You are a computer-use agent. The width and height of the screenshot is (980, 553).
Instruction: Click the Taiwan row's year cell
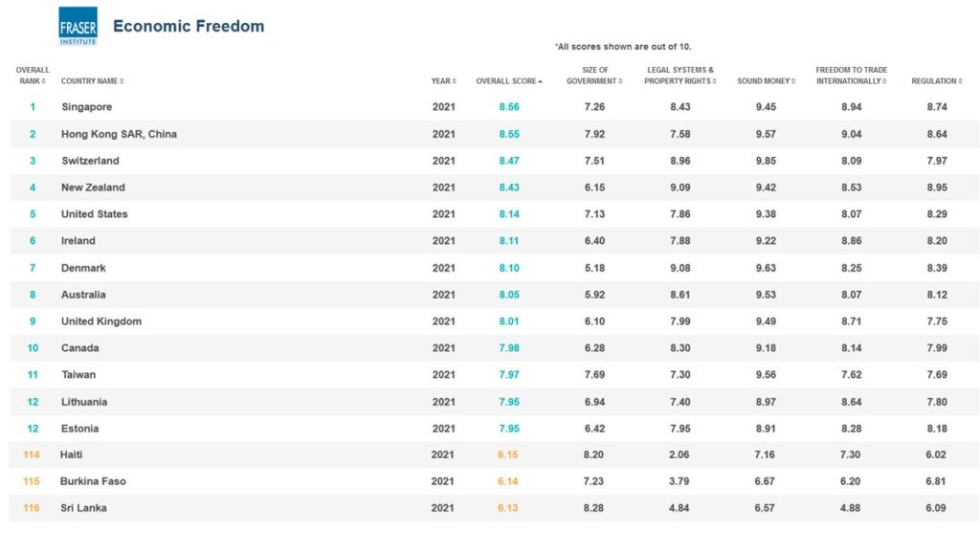point(443,375)
